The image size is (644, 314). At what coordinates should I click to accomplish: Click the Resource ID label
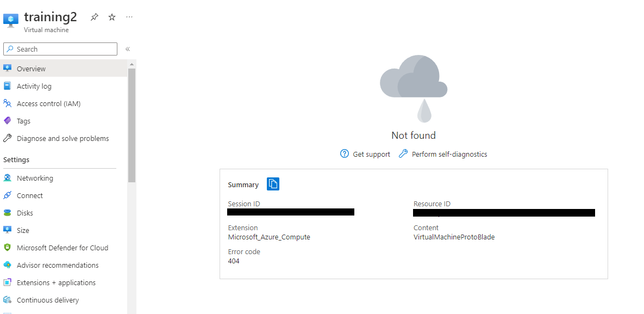432,204
